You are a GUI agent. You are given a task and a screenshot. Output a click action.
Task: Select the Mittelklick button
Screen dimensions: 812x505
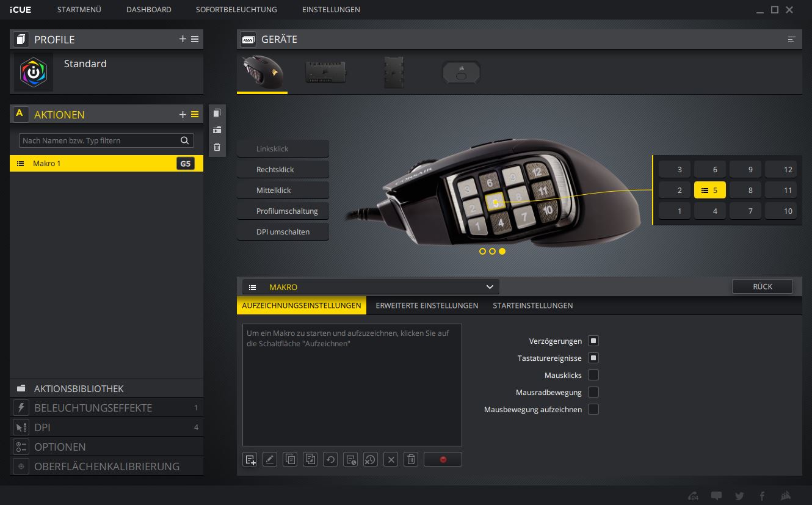283,191
